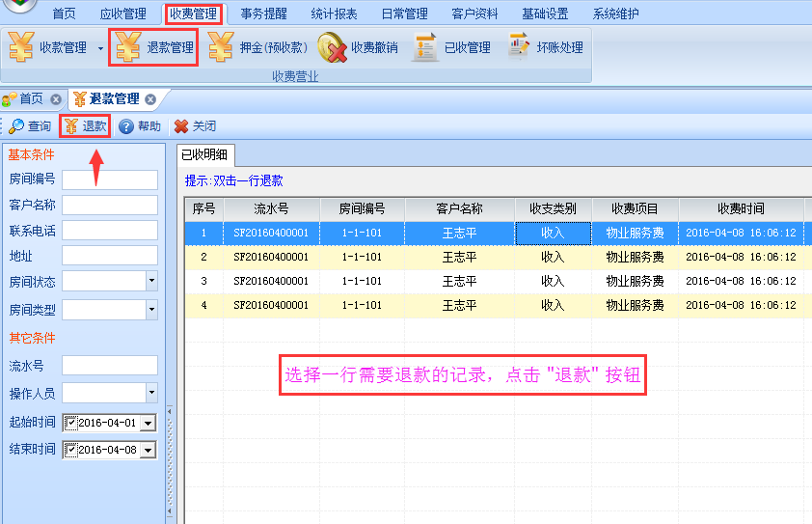Sort by 收费项目 column header
This screenshot has height=524, width=812.
pyautogui.click(x=635, y=208)
